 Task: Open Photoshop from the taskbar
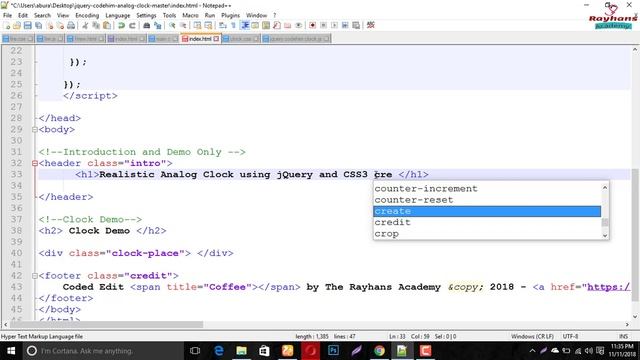pos(333,351)
